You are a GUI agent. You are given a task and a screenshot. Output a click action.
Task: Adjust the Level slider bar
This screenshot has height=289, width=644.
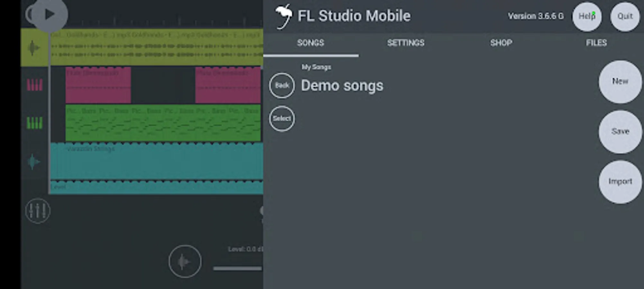[238, 268]
